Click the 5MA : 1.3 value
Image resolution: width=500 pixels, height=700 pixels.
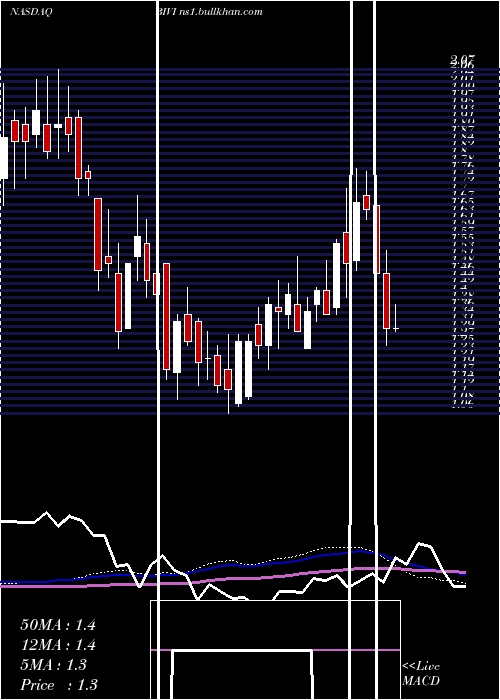point(53,665)
